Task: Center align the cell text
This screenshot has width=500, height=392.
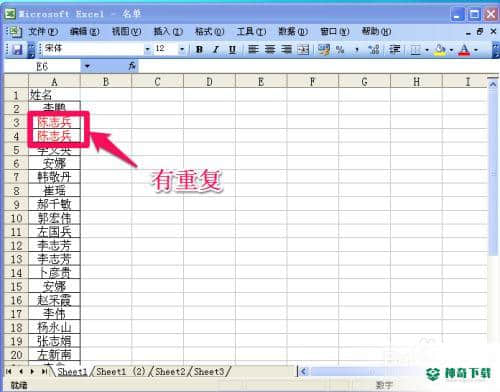Action: pos(270,50)
